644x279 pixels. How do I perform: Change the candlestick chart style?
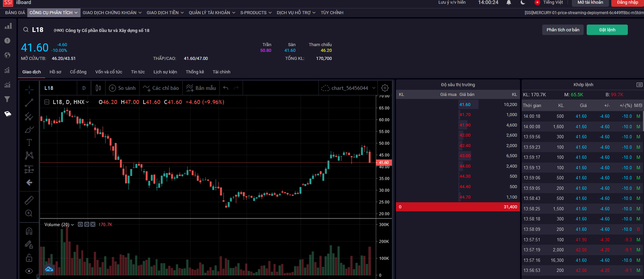98,88
